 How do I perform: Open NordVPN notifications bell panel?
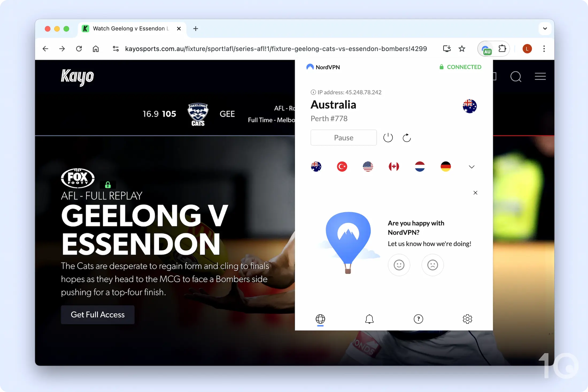click(x=369, y=318)
